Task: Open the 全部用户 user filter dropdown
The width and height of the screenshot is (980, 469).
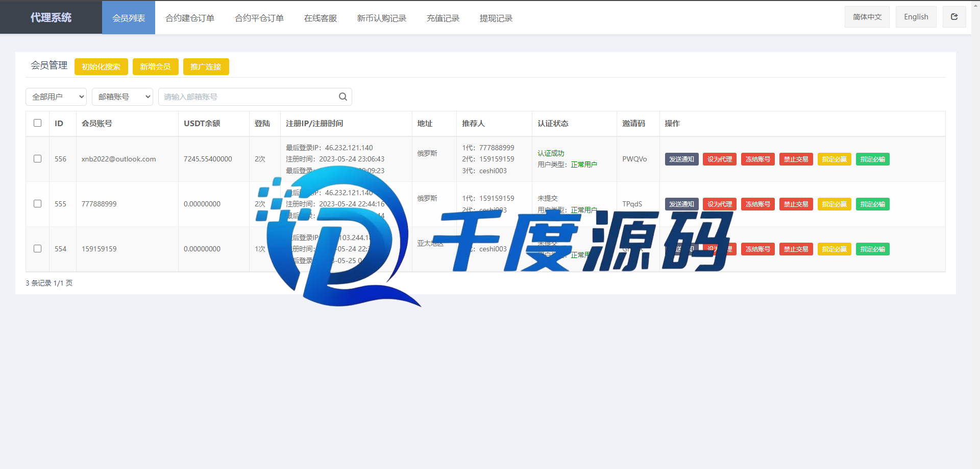Action: point(56,97)
